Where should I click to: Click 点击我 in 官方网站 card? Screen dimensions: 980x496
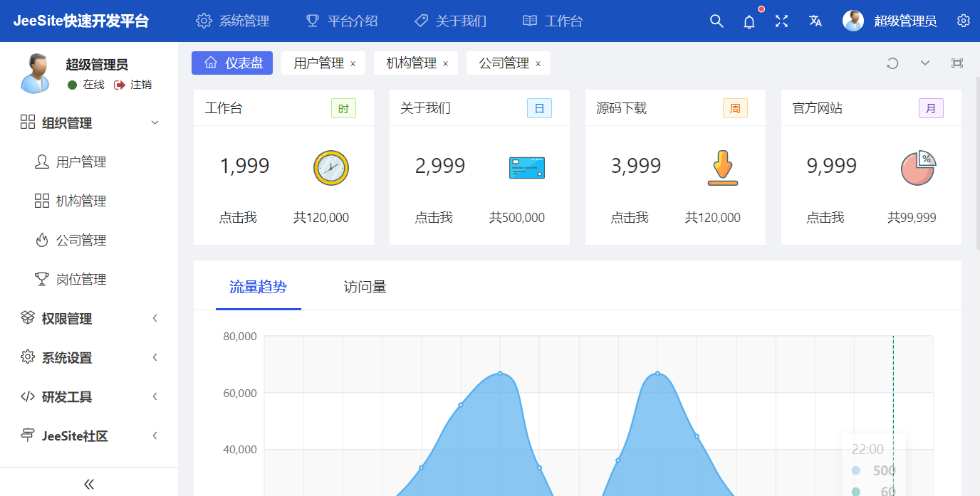pyautogui.click(x=825, y=218)
